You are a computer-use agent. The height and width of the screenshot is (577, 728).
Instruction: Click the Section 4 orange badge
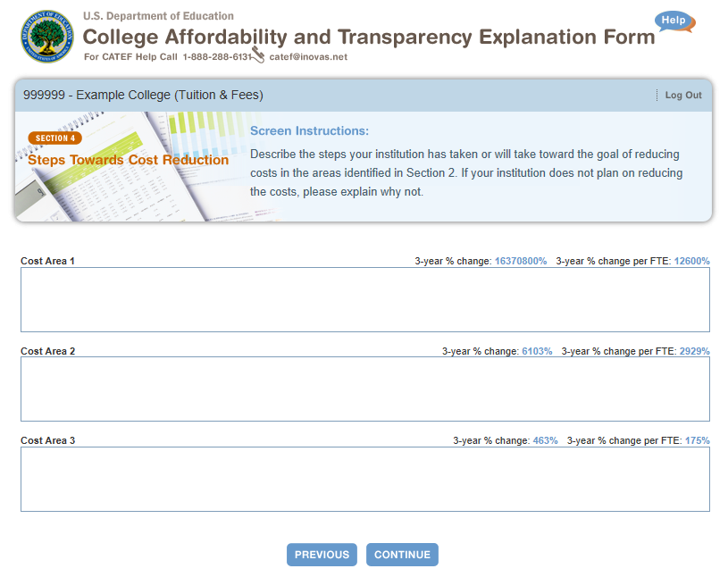54,138
